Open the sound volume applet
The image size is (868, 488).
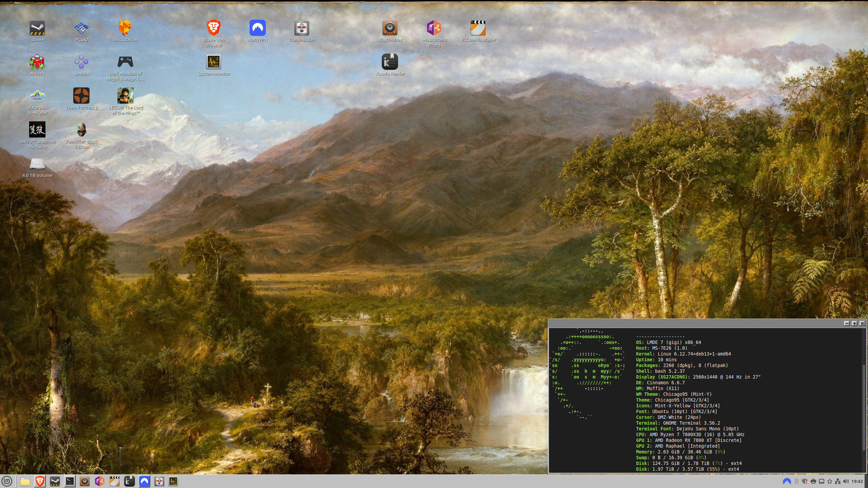pos(846,481)
